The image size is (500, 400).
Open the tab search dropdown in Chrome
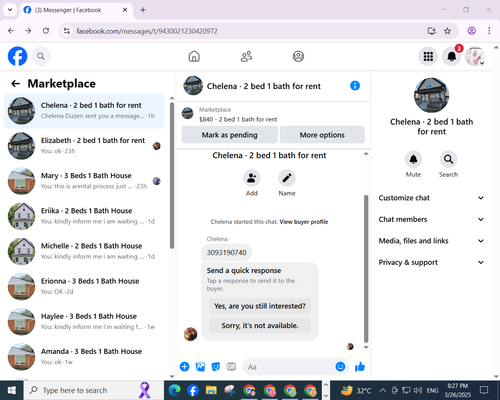10,10
